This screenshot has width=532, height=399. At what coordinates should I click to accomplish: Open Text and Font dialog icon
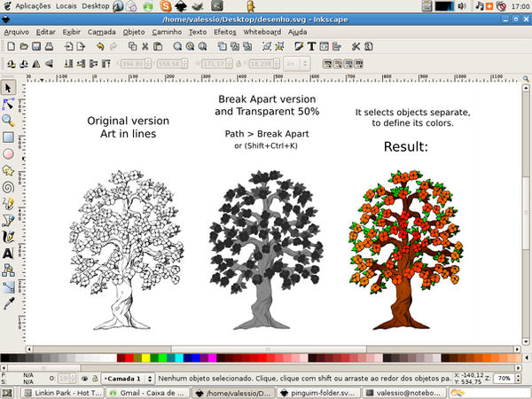(x=311, y=46)
